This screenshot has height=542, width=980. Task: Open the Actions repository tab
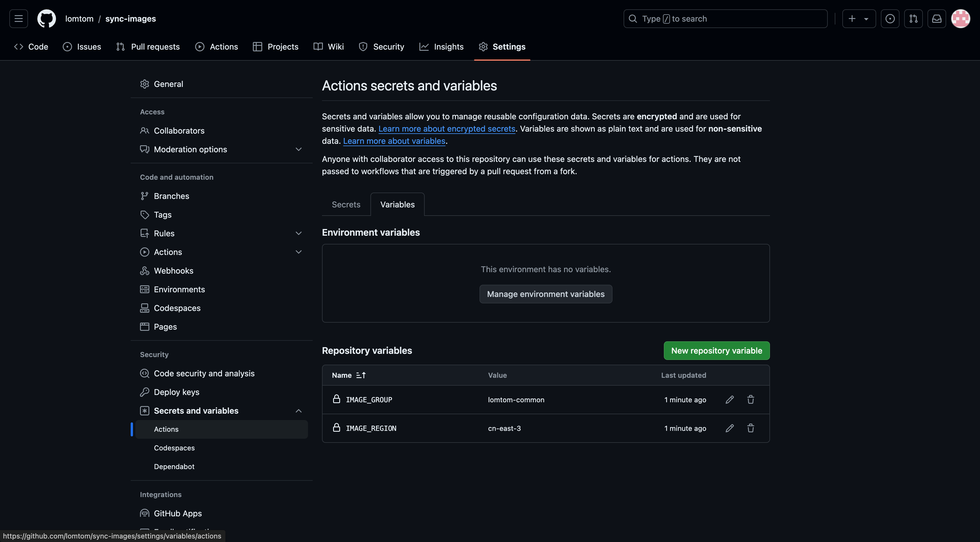click(x=216, y=46)
